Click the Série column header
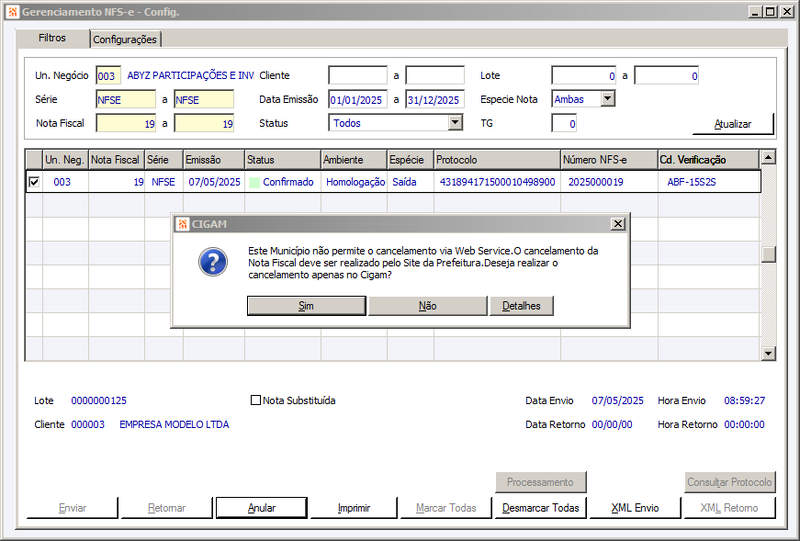 coord(164,160)
